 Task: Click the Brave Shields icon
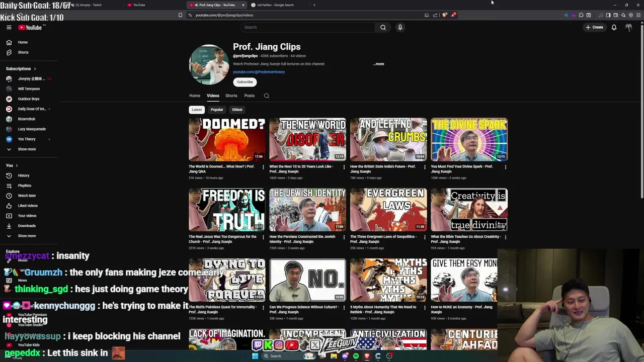pyautogui.click(x=444, y=15)
